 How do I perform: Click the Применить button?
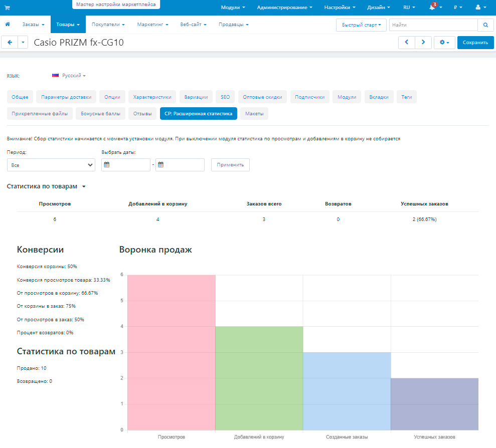[230, 165]
